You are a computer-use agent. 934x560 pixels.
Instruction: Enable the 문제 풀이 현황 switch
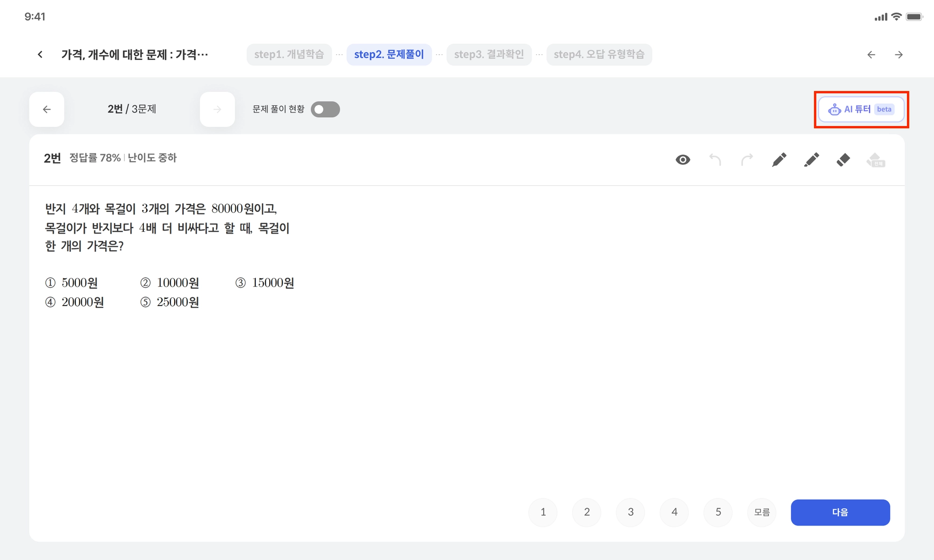(325, 109)
